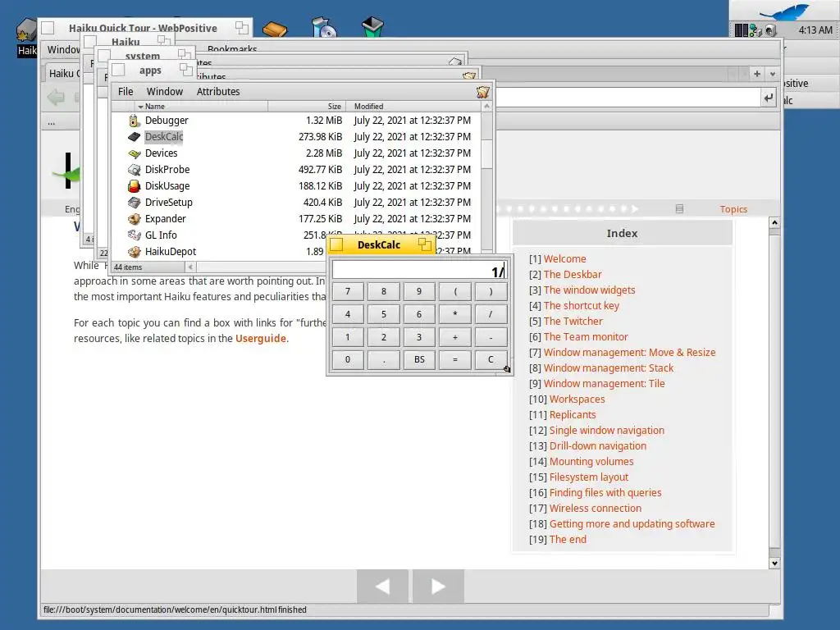
Task: Open The Twitcher index link
Action: pyautogui.click(x=573, y=322)
